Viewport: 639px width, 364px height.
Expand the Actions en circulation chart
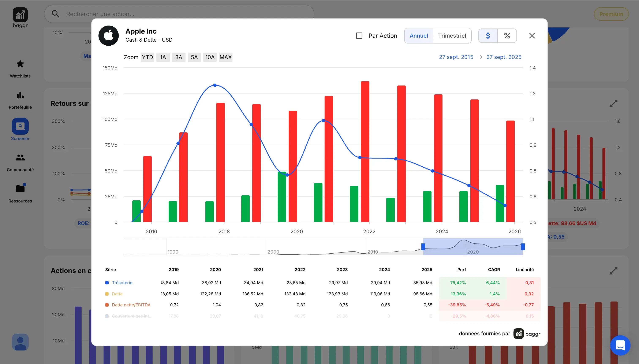click(x=613, y=271)
